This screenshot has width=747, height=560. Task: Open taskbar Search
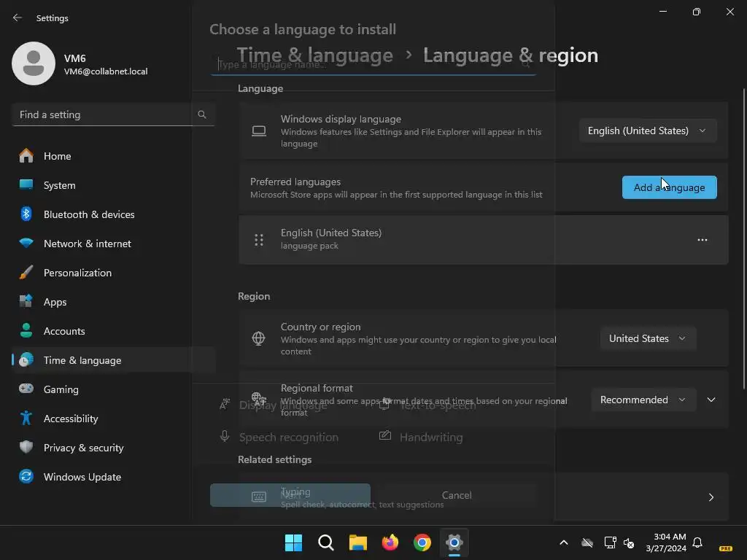pos(326,542)
